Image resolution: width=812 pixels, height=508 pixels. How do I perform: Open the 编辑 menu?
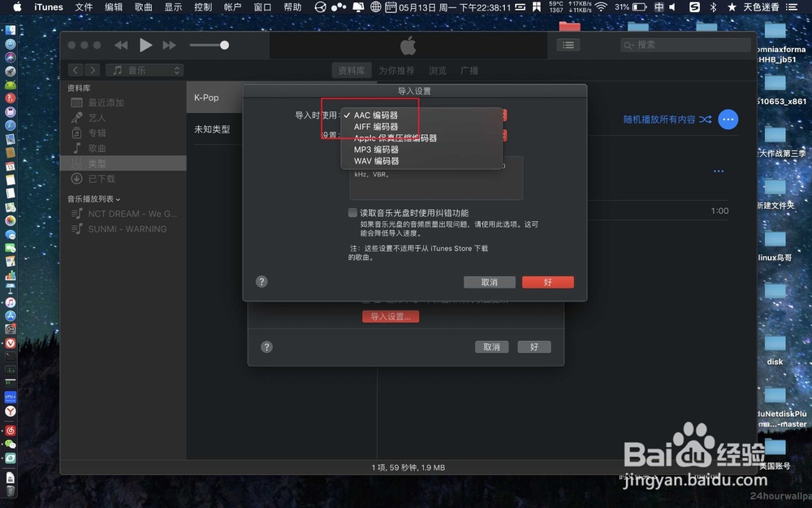coord(114,7)
